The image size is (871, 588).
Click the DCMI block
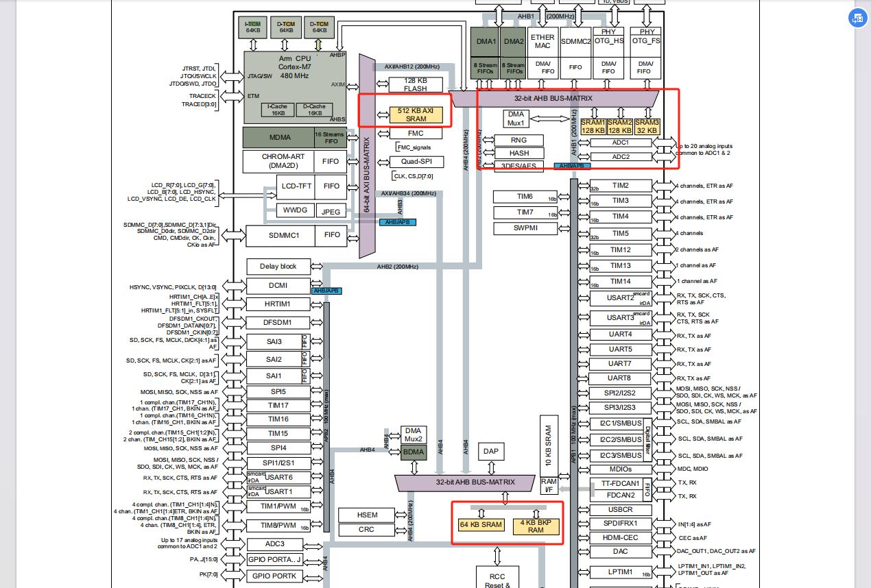278,285
